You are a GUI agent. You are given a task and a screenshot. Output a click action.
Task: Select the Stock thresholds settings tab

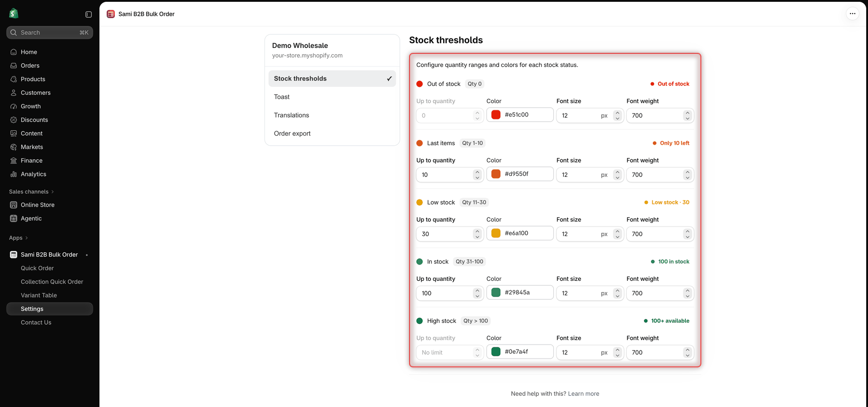tap(332, 79)
